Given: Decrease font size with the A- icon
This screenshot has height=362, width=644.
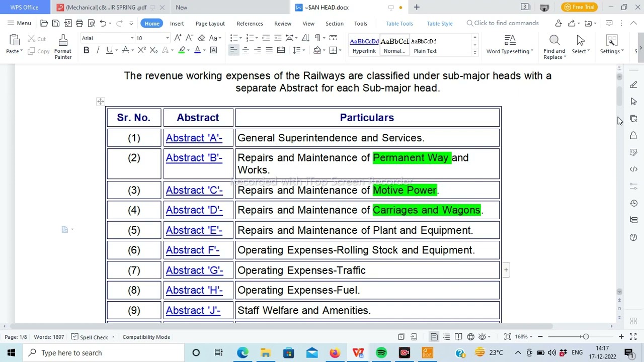Looking at the screenshot, I should click(x=189, y=38).
